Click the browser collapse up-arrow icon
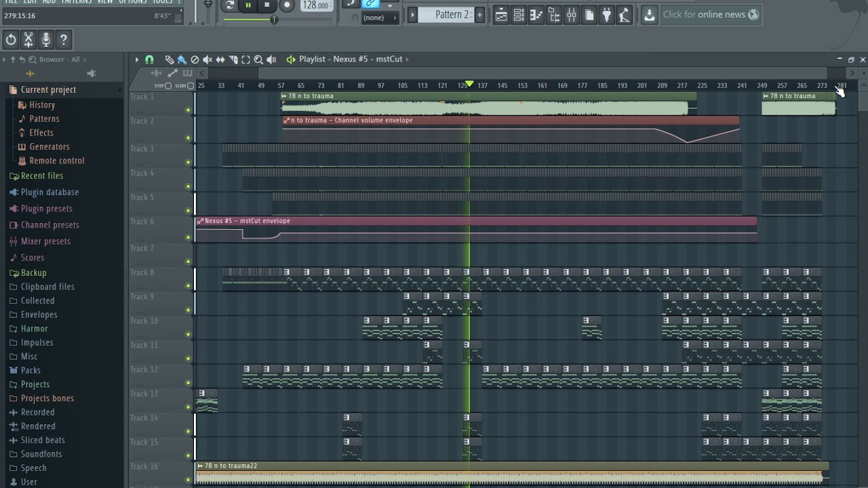 click(12, 60)
